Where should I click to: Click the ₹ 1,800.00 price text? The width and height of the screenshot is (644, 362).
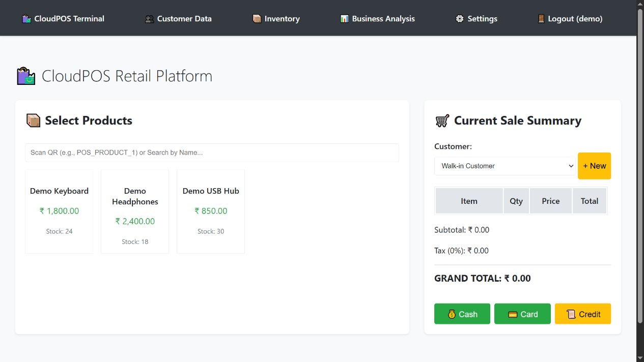pyautogui.click(x=59, y=211)
